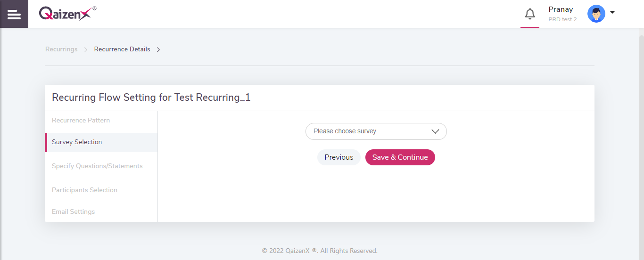Click the survey dropdown's down arrow

click(436, 132)
